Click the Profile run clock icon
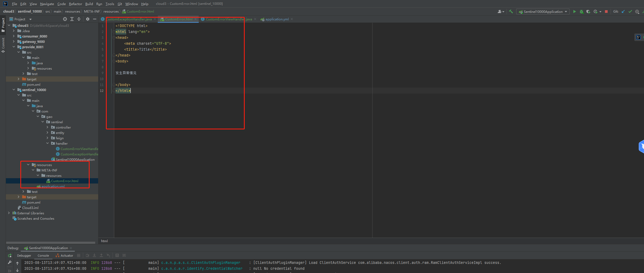The width and height of the screenshot is (644, 273). (595, 12)
